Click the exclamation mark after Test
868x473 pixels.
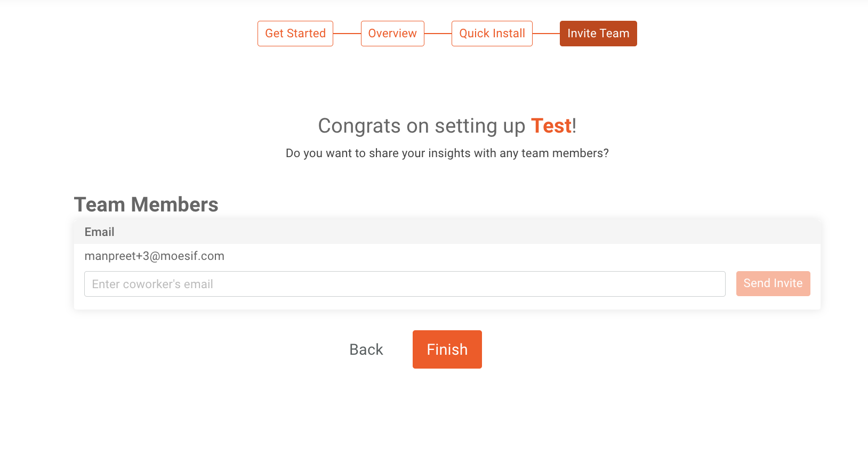574,126
